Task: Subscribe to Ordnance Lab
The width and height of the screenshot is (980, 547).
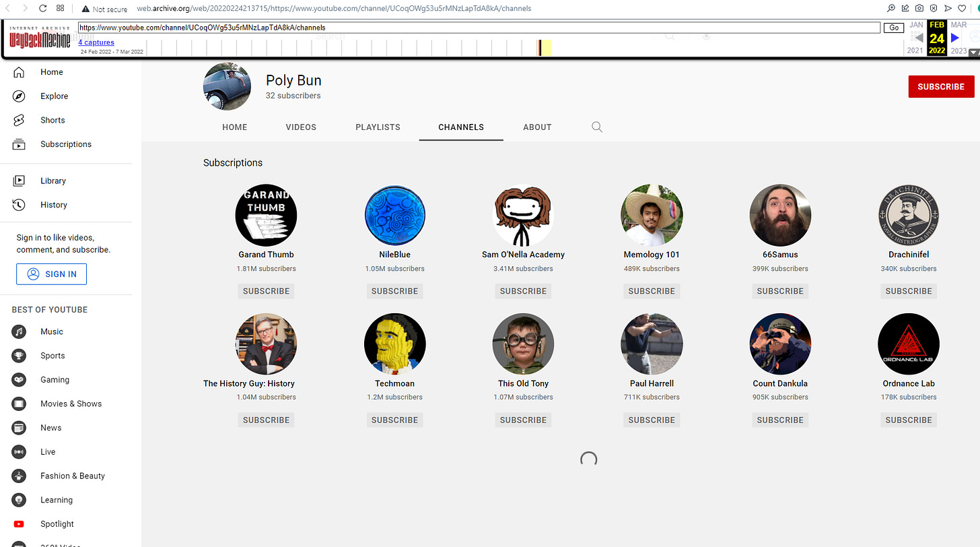Action: (x=909, y=420)
